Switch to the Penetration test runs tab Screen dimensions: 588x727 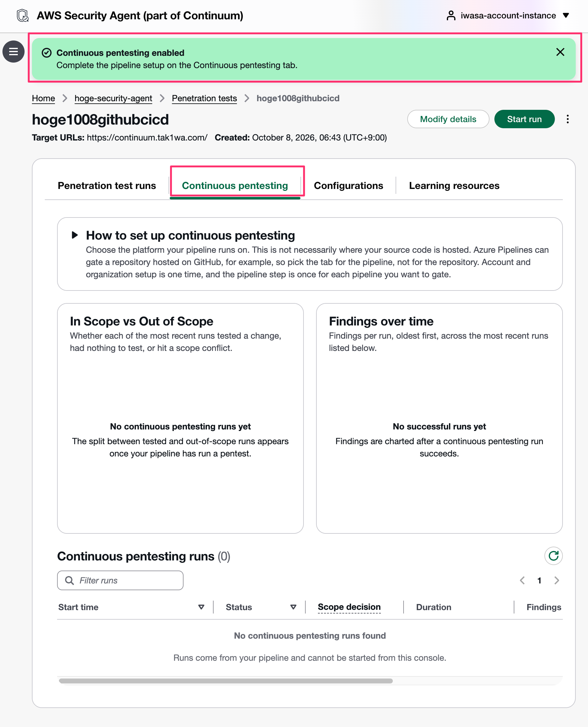pos(107,186)
